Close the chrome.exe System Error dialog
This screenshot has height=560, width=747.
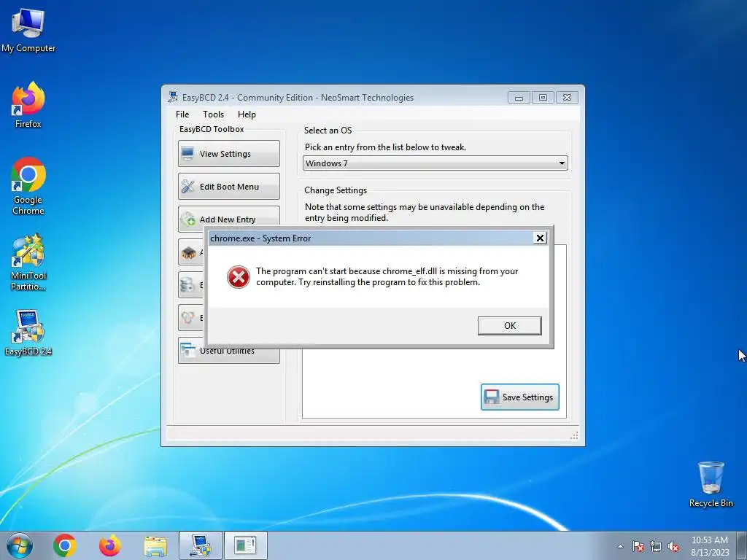(540, 238)
